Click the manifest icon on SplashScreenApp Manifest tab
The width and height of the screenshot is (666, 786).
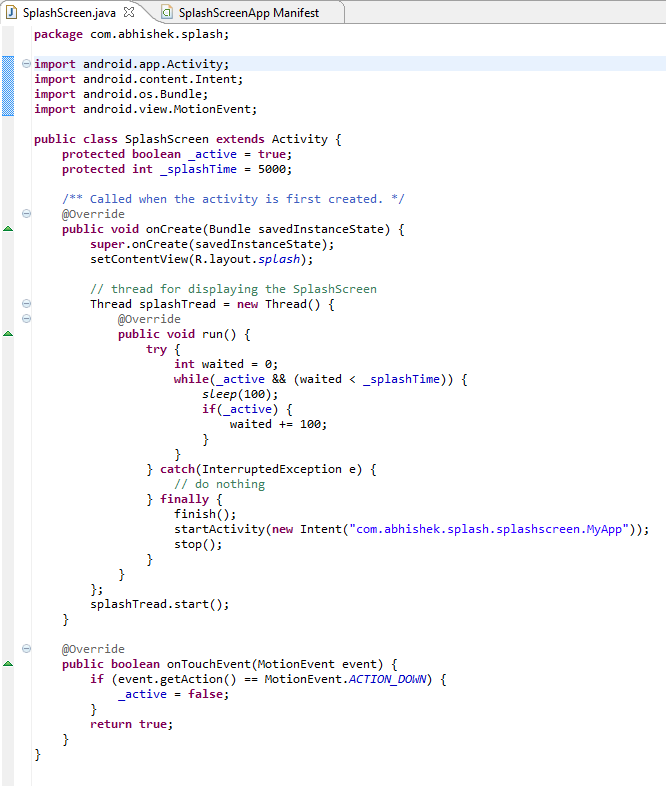click(165, 12)
